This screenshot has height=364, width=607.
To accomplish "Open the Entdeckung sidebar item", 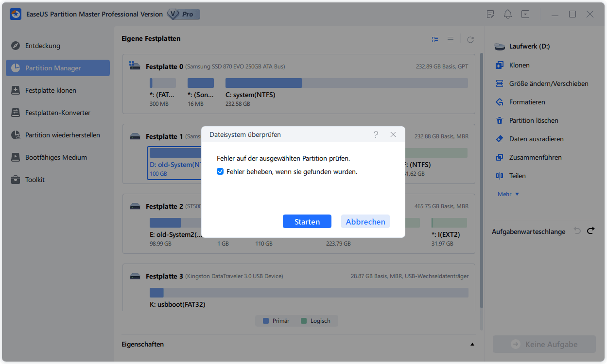I will [x=57, y=46].
